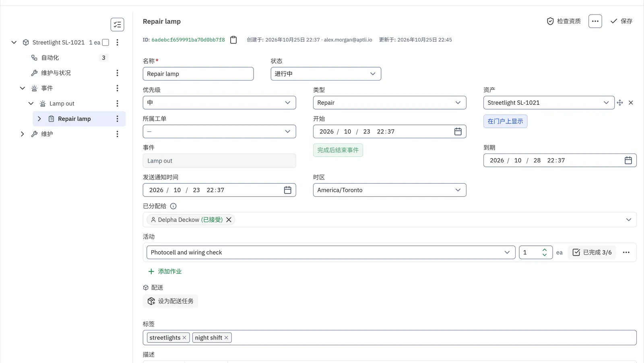The width and height of the screenshot is (644, 363).
Task: Click the 在门户上显示 button
Action: pos(505,121)
